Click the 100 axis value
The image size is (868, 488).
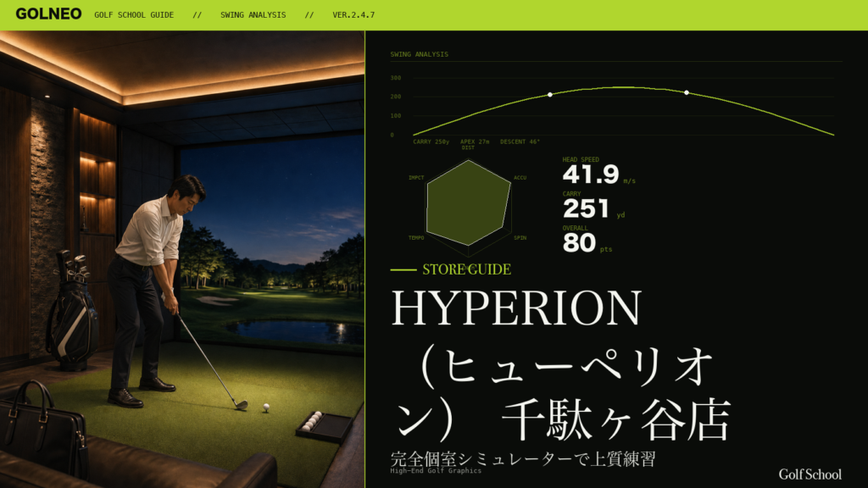pyautogui.click(x=395, y=116)
